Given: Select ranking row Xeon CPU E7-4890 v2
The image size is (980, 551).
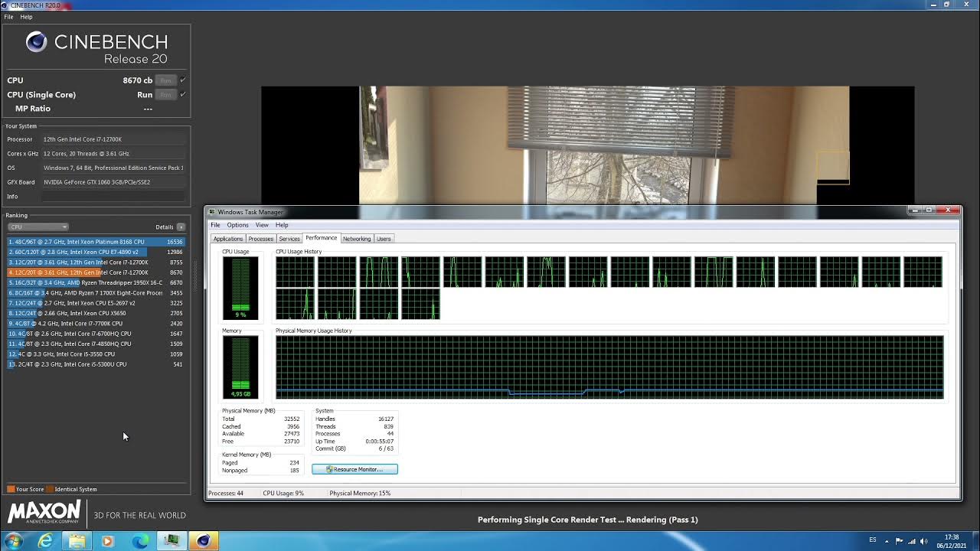Looking at the screenshot, I should click(x=96, y=252).
